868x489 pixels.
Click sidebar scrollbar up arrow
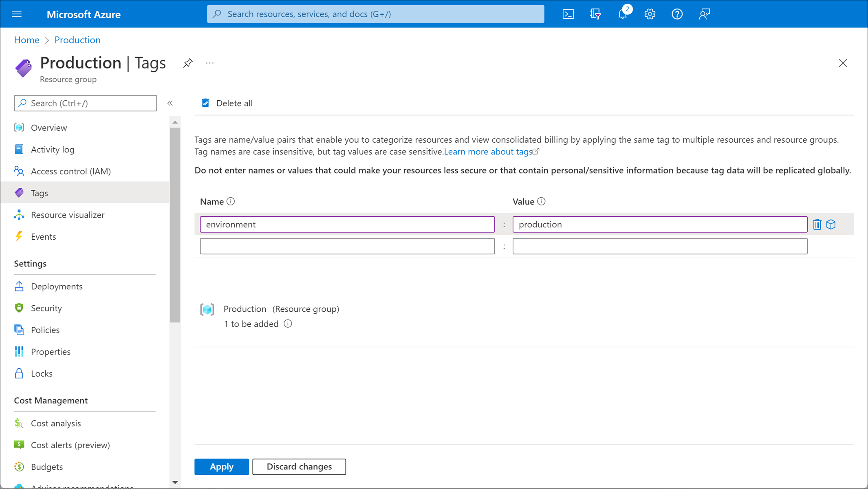tap(175, 122)
